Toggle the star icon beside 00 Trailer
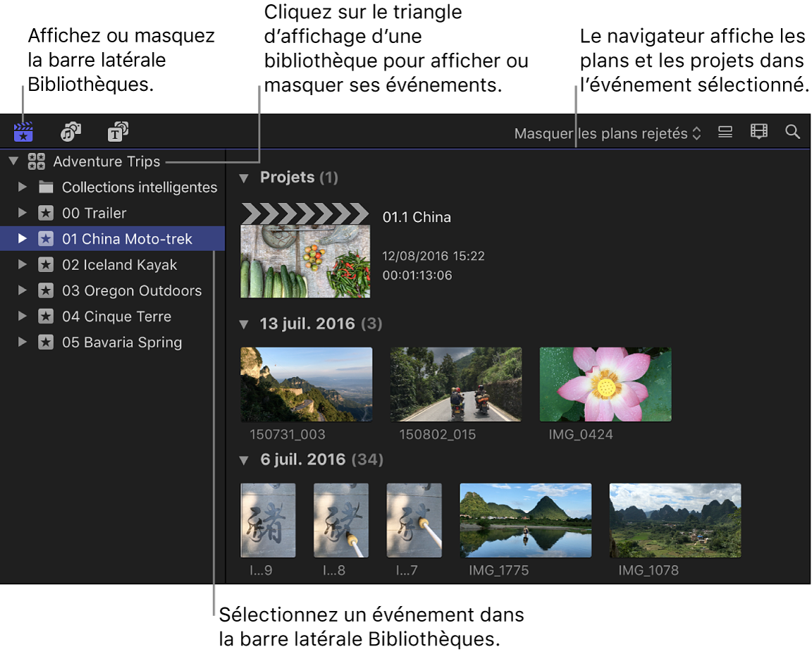Image resolution: width=812 pixels, height=654 pixels. pyautogui.click(x=46, y=213)
